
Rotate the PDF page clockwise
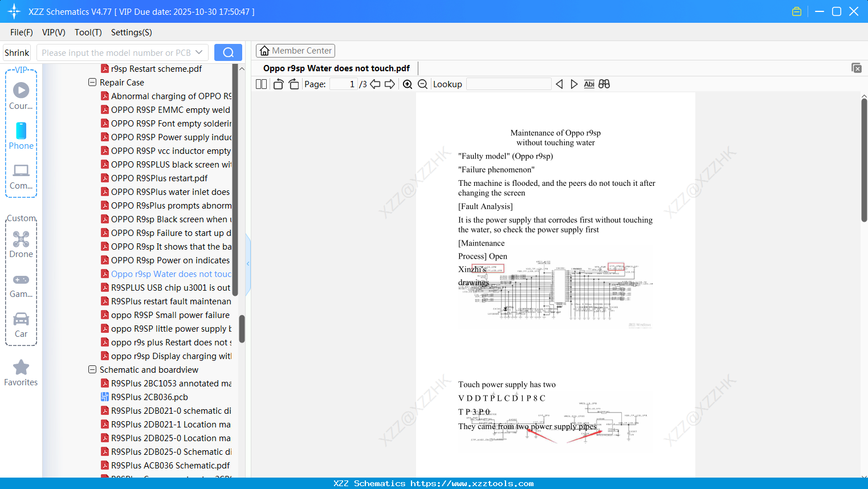coord(294,84)
